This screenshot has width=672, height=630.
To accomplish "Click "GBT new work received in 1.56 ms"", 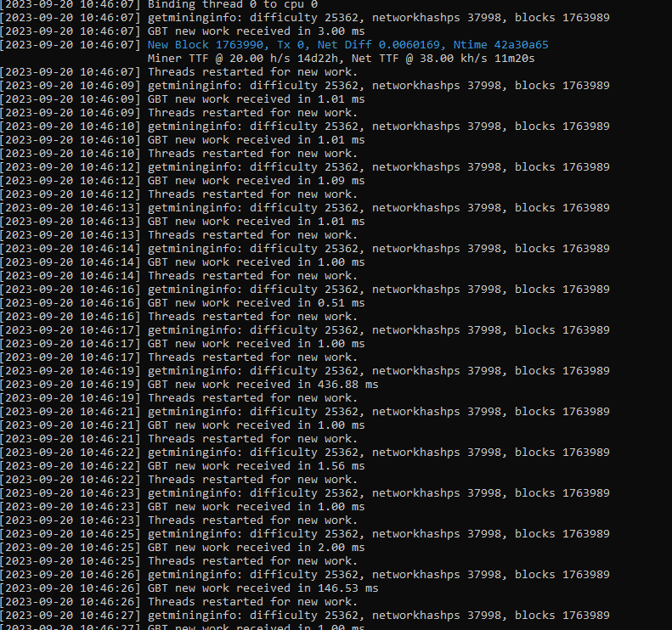I will click(257, 466).
